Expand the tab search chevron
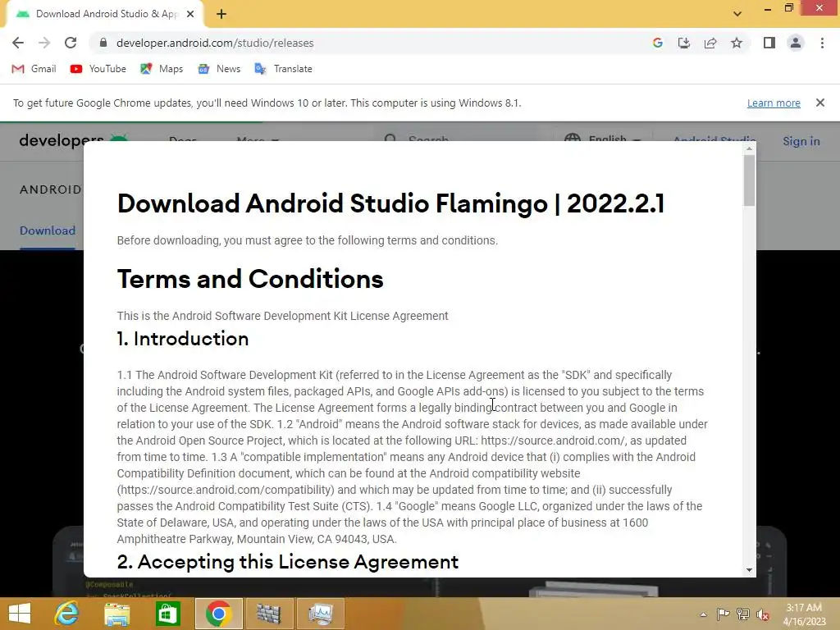This screenshot has width=840, height=630. pos(737,14)
